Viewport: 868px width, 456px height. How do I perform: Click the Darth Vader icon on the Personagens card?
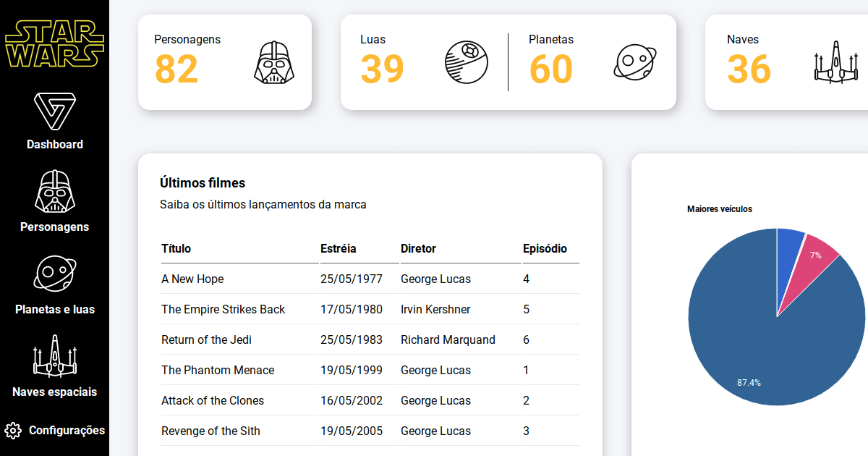(274, 62)
